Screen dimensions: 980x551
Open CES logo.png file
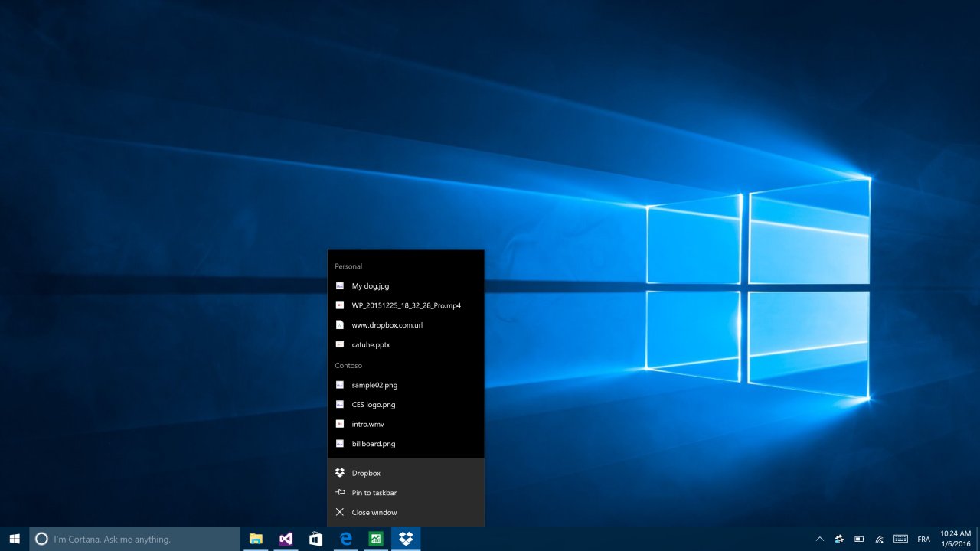(x=373, y=404)
